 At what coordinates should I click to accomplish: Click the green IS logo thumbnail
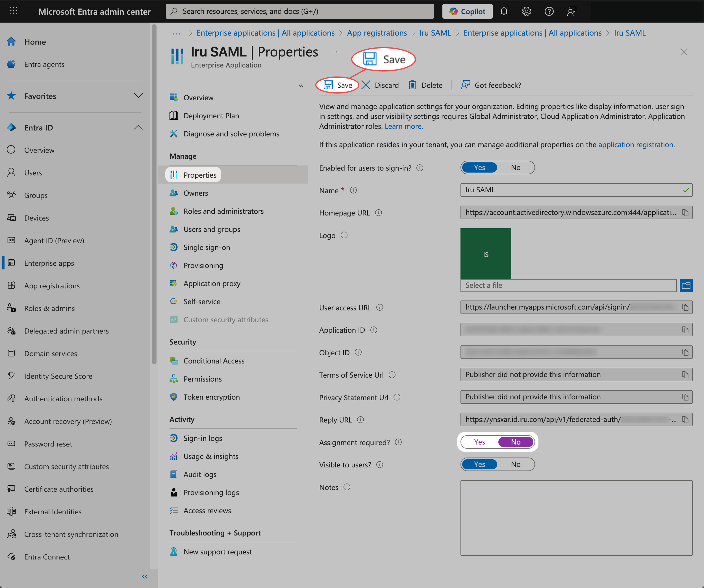point(486,253)
